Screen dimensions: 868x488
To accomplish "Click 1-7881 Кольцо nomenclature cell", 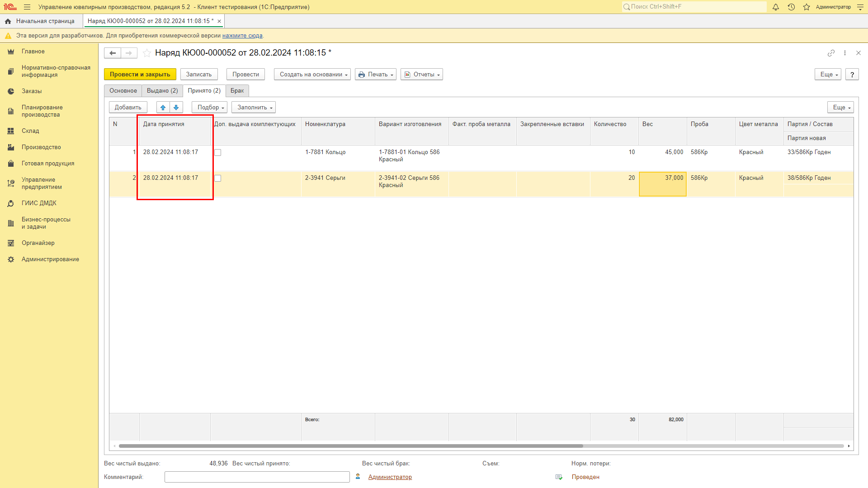I will 338,158.
